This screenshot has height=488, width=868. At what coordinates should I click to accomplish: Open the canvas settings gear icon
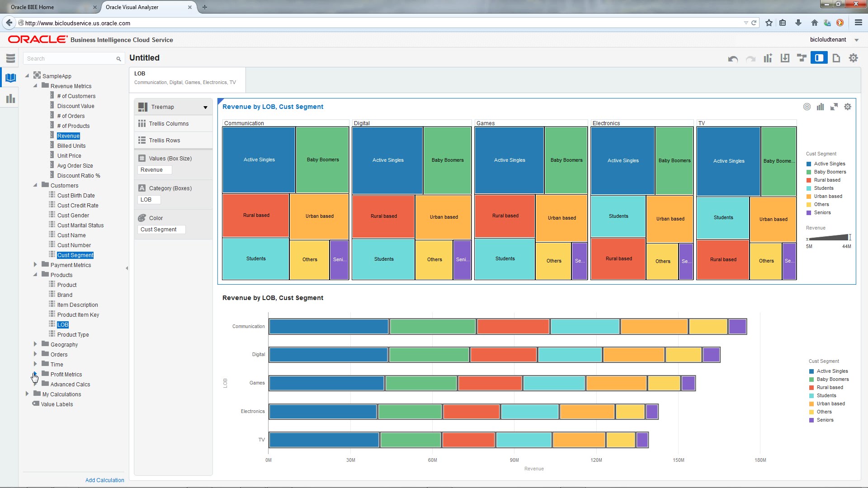pos(853,58)
